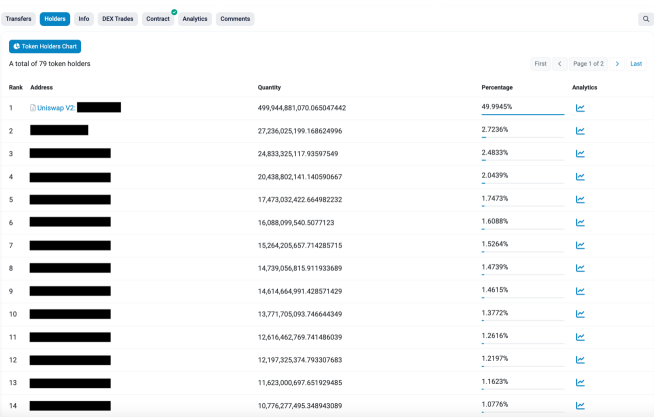Open analytics chart icon for rank 10

click(x=580, y=314)
